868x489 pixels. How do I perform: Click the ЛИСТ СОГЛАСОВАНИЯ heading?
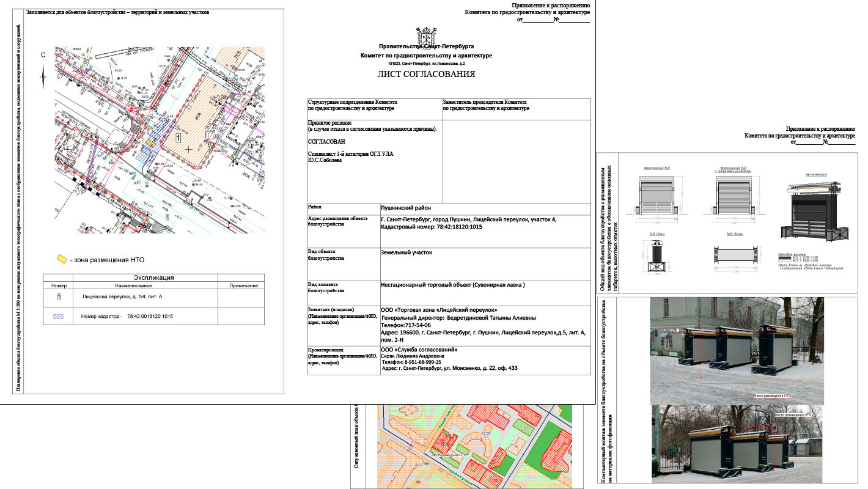pos(426,75)
